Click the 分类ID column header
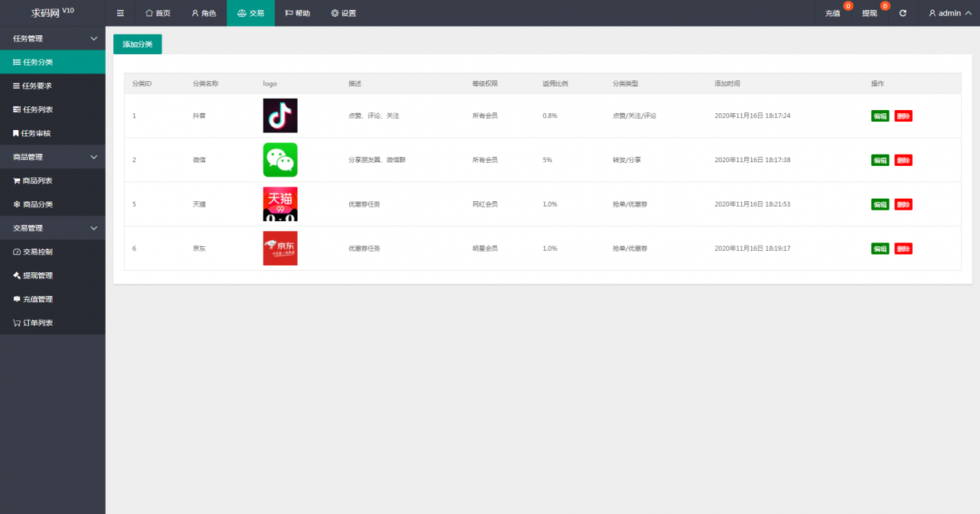 point(142,83)
